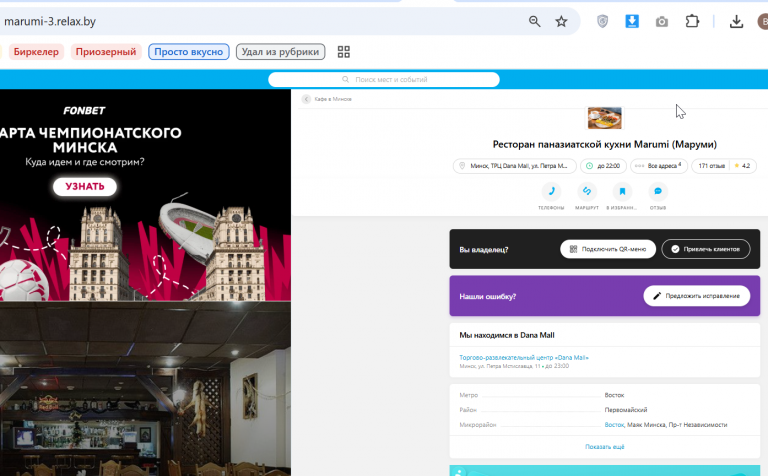The height and width of the screenshot is (476, 768).
Task: Open the tab groups grid icon
Action: [344, 52]
